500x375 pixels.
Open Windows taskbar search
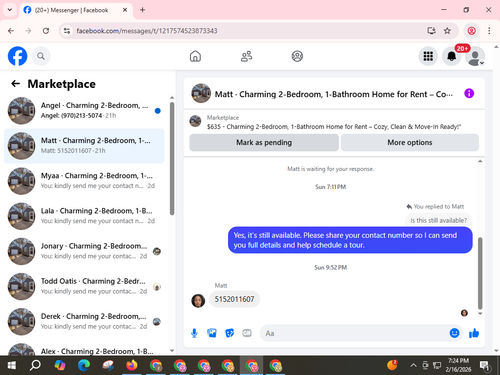pos(35,365)
